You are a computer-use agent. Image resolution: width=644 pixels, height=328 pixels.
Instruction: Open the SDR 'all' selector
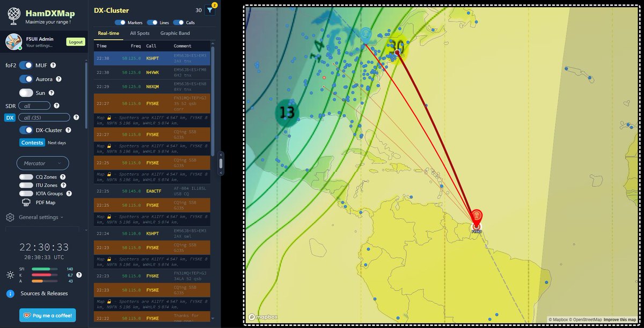point(34,106)
